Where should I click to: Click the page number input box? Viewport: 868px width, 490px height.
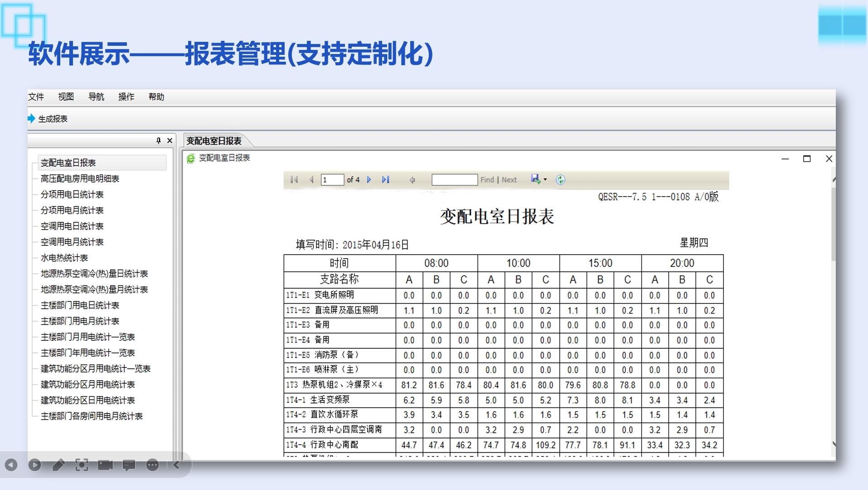[332, 180]
